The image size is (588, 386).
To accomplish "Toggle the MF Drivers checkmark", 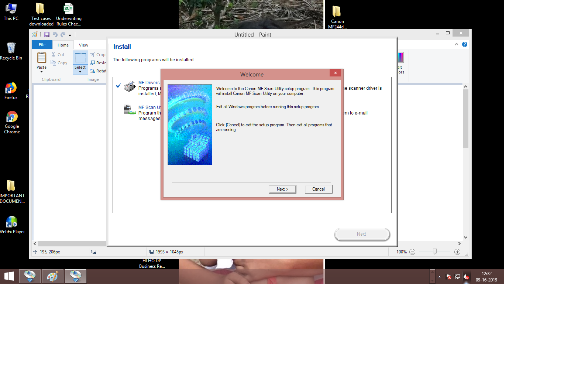I will 118,86.
